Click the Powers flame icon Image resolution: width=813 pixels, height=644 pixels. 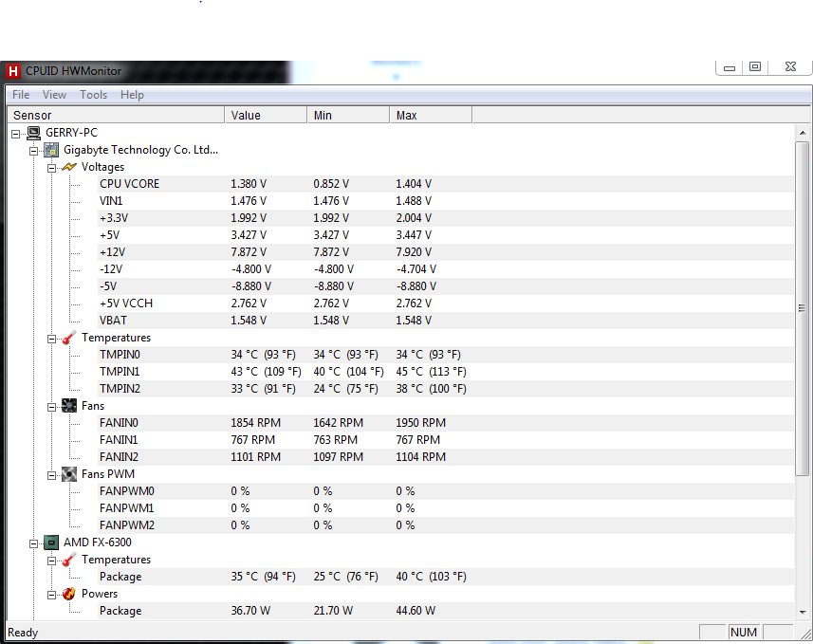coord(69,594)
